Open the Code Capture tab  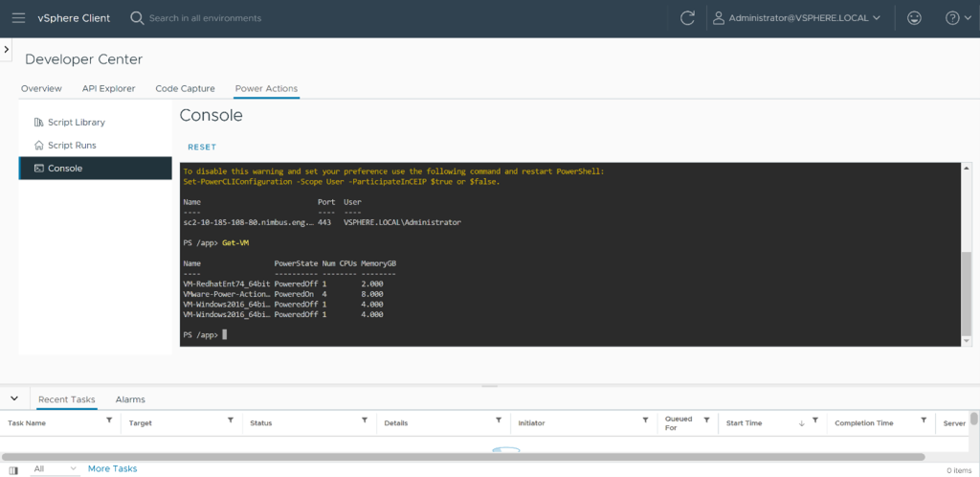coord(185,89)
